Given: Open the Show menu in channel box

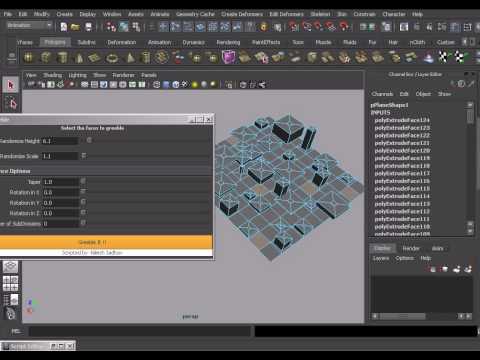Looking at the screenshot, I should coord(444,94).
